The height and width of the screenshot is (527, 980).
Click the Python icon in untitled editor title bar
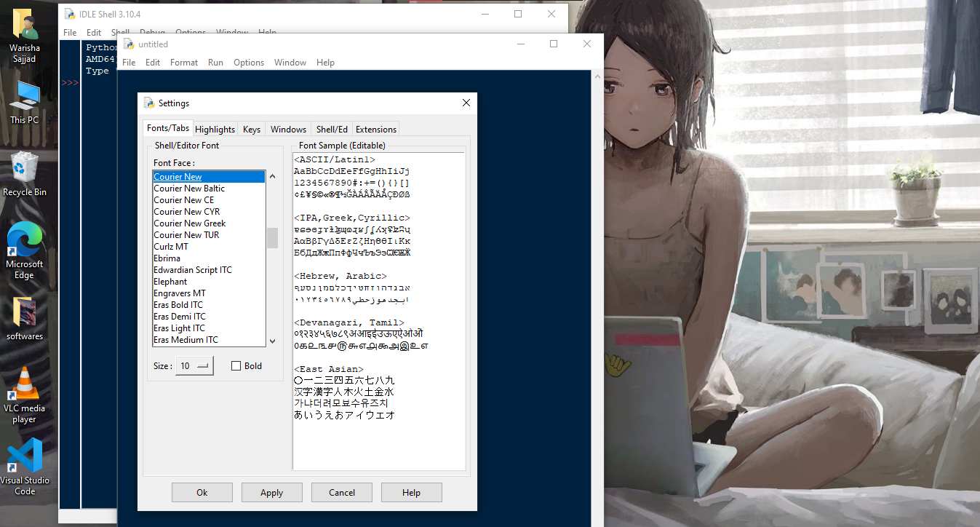pyautogui.click(x=129, y=44)
